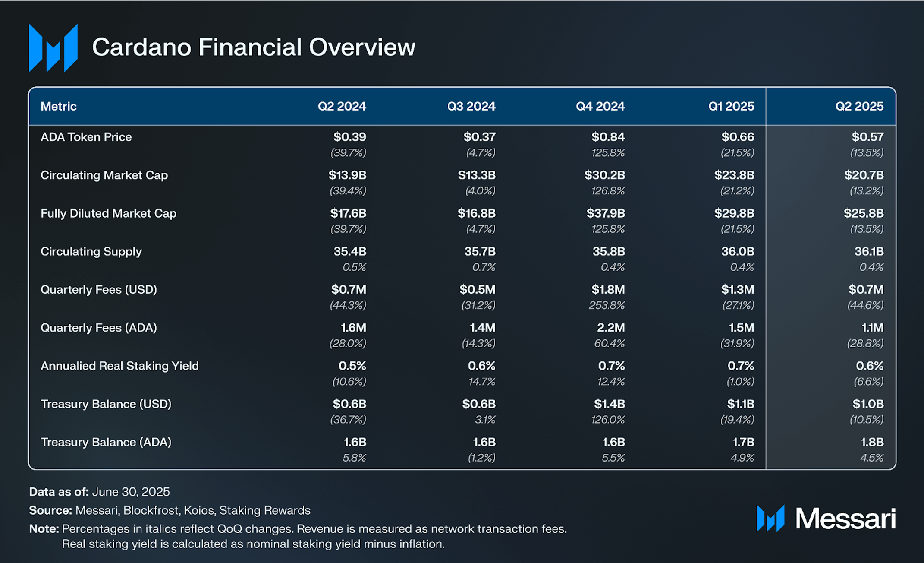Click the Messari wordmark text at bottom right
Viewport: 924px width, 563px height.
coord(845,519)
